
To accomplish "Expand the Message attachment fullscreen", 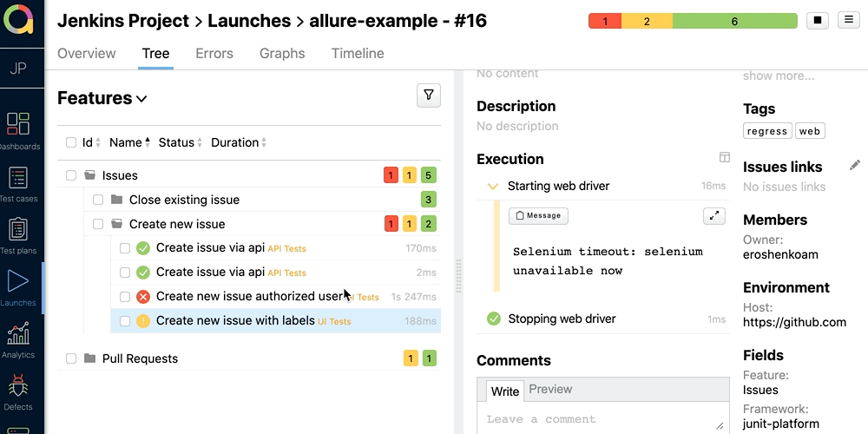I will [713, 215].
